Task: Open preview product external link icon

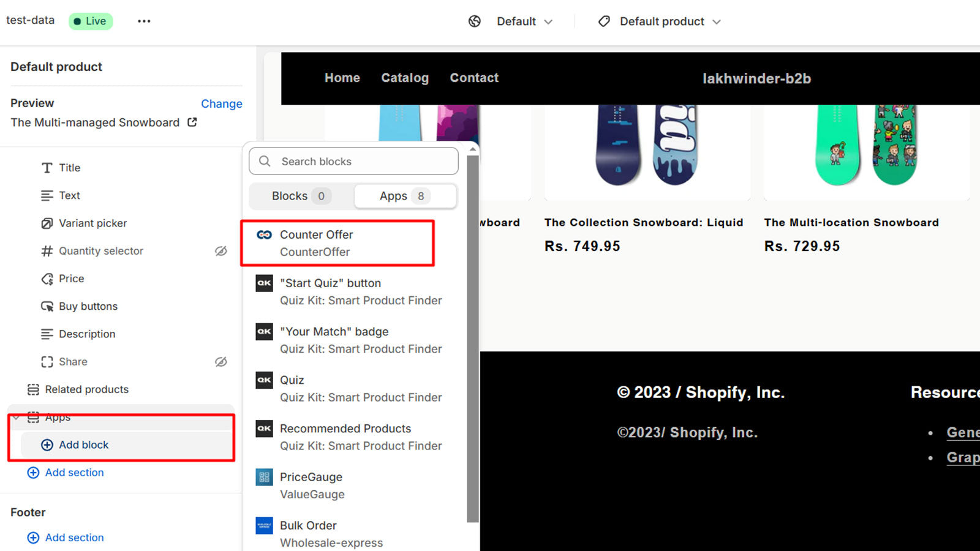Action: click(x=192, y=122)
